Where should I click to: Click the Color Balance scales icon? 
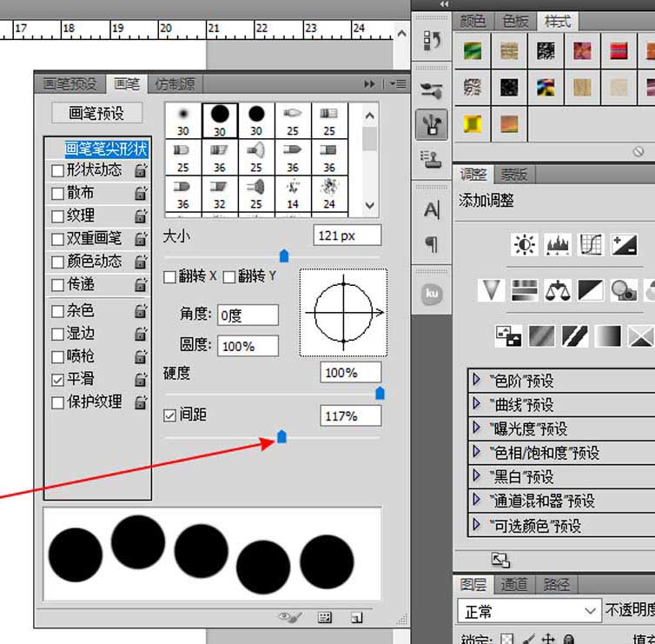(x=558, y=290)
